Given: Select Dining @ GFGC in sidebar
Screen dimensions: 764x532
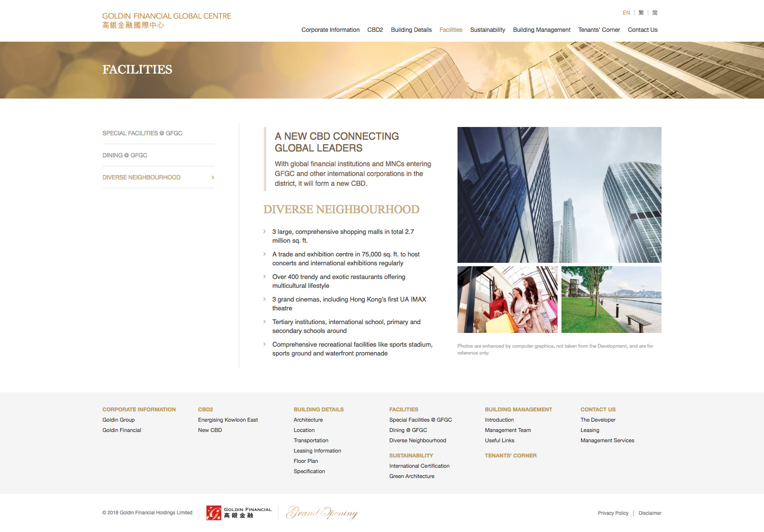Looking at the screenshot, I should (125, 155).
